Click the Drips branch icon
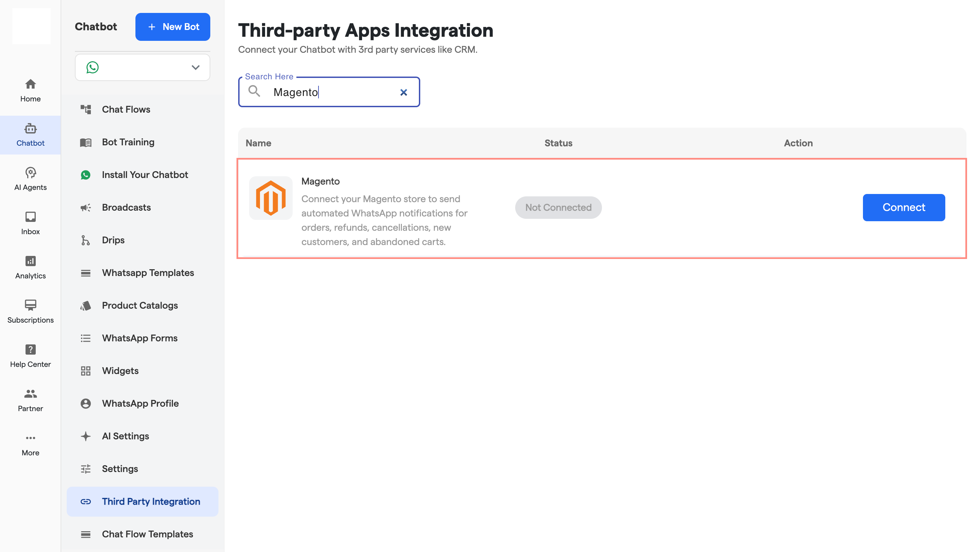Image resolution: width=980 pixels, height=552 pixels. tap(86, 240)
